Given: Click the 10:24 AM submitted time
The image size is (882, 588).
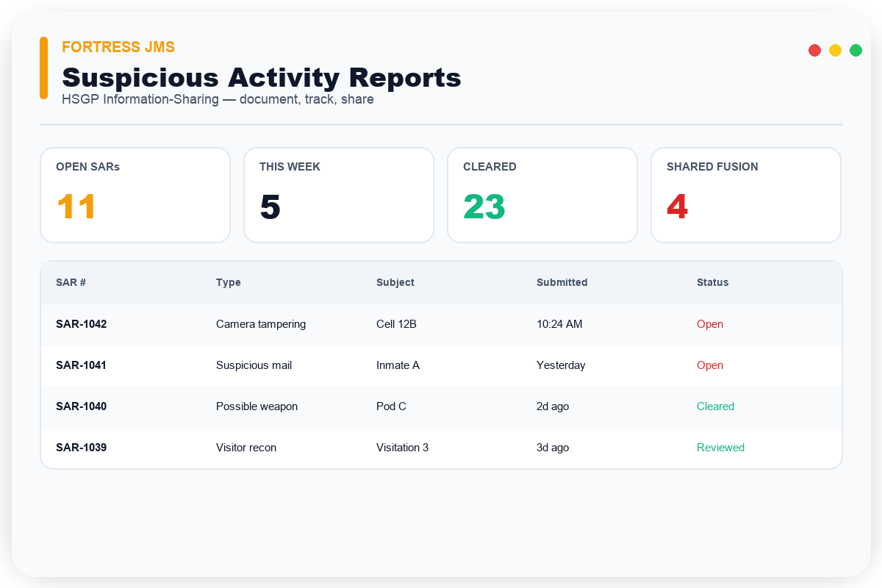Looking at the screenshot, I should [559, 324].
